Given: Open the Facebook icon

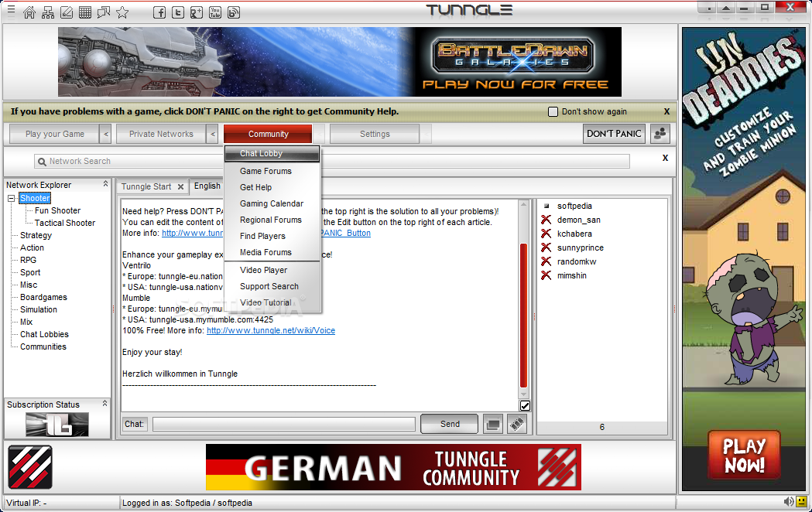Looking at the screenshot, I should 159,12.
